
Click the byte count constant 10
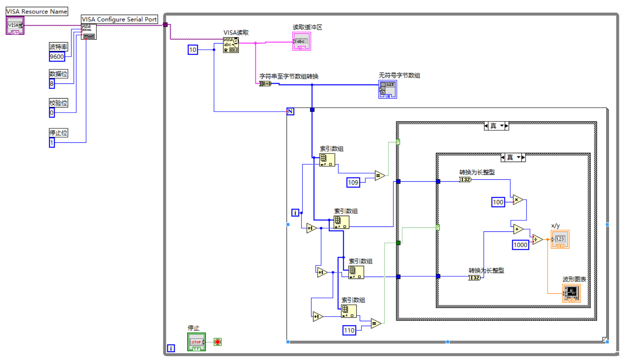tap(193, 50)
